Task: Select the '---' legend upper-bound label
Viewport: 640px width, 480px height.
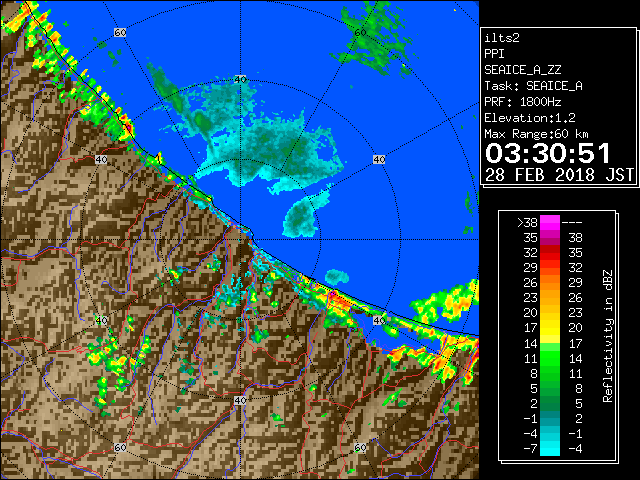Action: click(572, 222)
